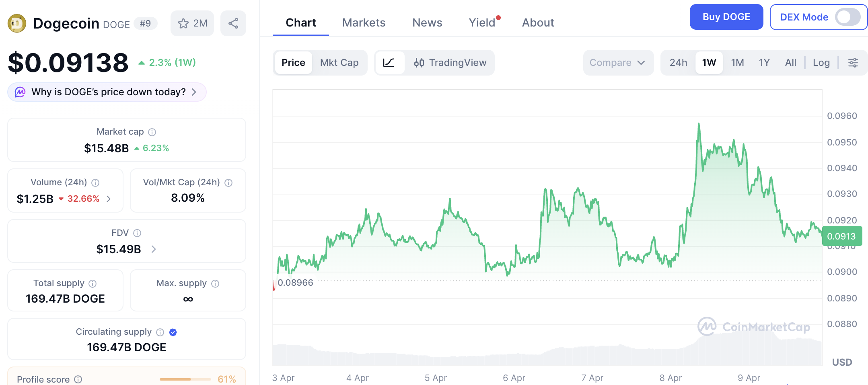868x385 pixels.
Task: Add Dogecoin to watchlist with star icon
Action: pos(192,23)
